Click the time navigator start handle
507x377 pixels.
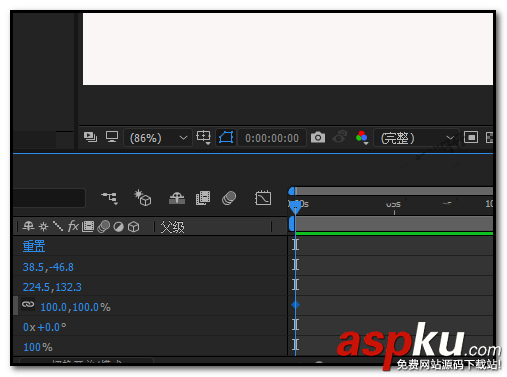click(x=292, y=191)
